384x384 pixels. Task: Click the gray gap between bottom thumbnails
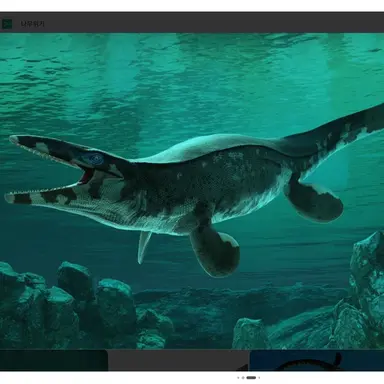(179, 360)
